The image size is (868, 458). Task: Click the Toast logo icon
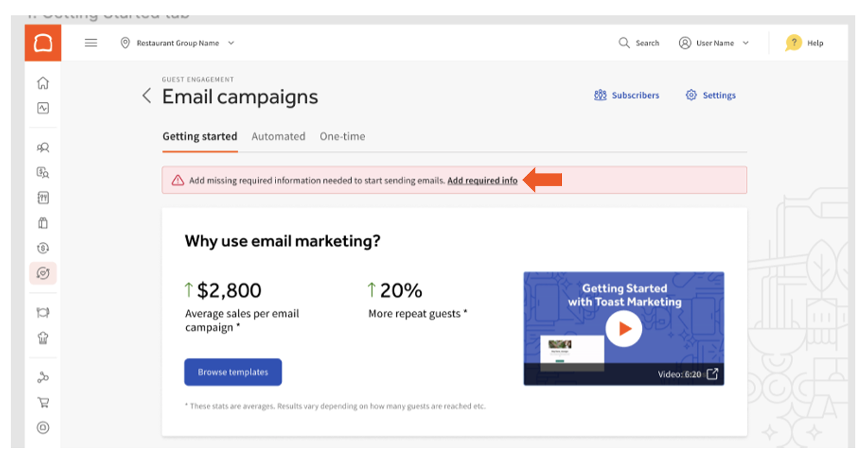[x=43, y=43]
